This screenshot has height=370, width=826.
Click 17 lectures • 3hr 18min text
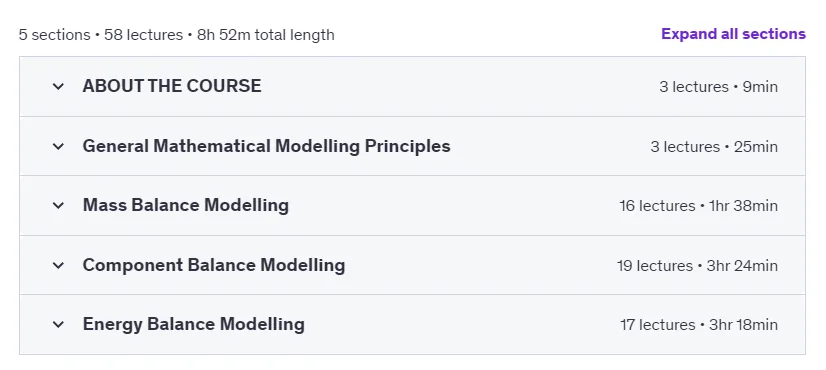pyautogui.click(x=699, y=325)
